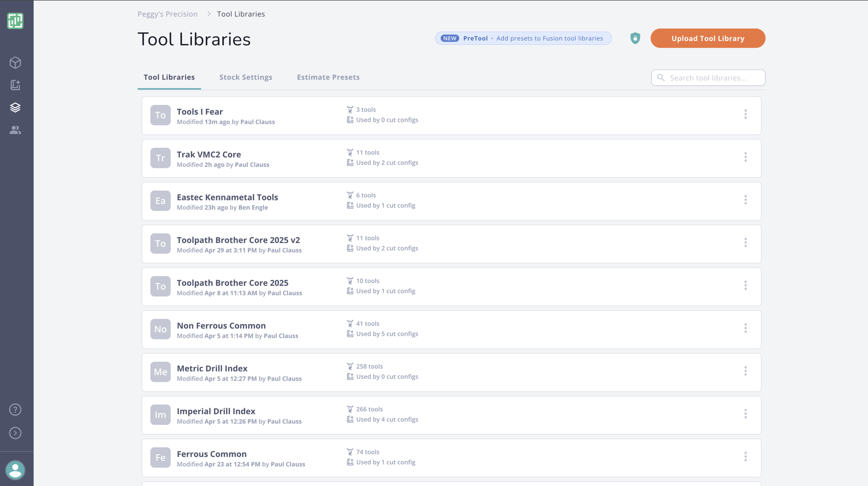Open options menu for Tools I Fear

746,114
